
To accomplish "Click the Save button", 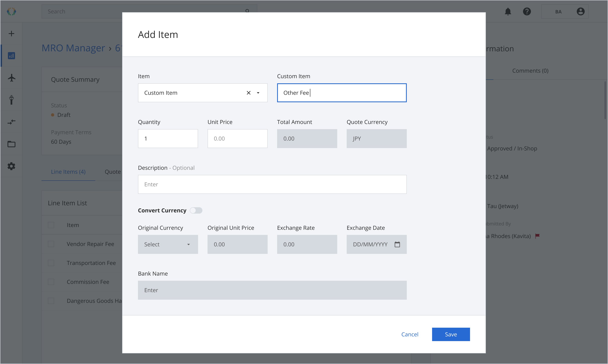I will point(451,334).
